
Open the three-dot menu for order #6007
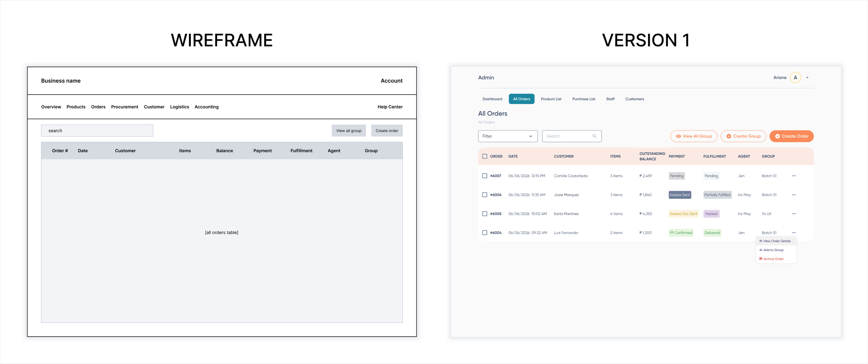click(x=794, y=176)
